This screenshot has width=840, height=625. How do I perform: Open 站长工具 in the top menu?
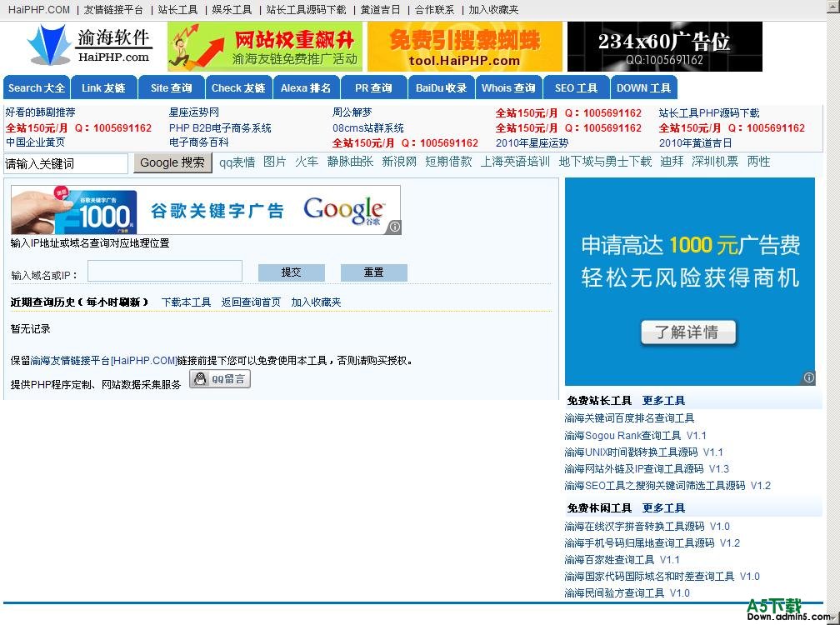[177, 10]
